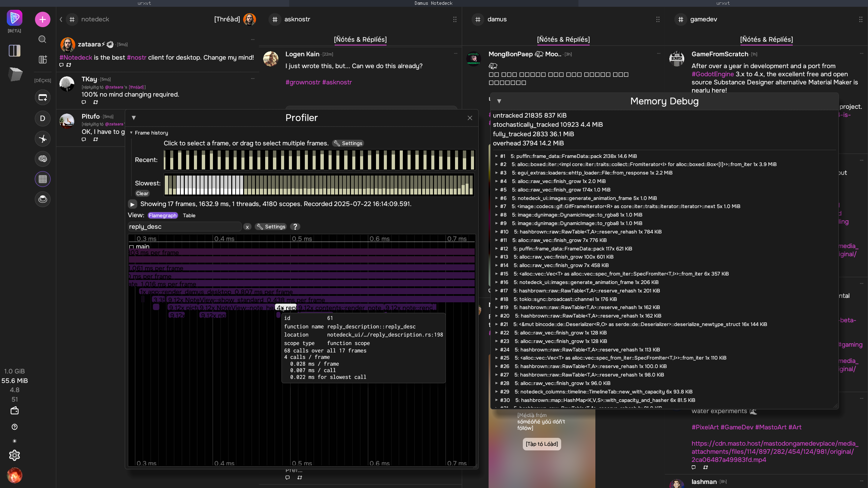Close the Profiler window
The height and width of the screenshot is (488, 868).
point(470,118)
